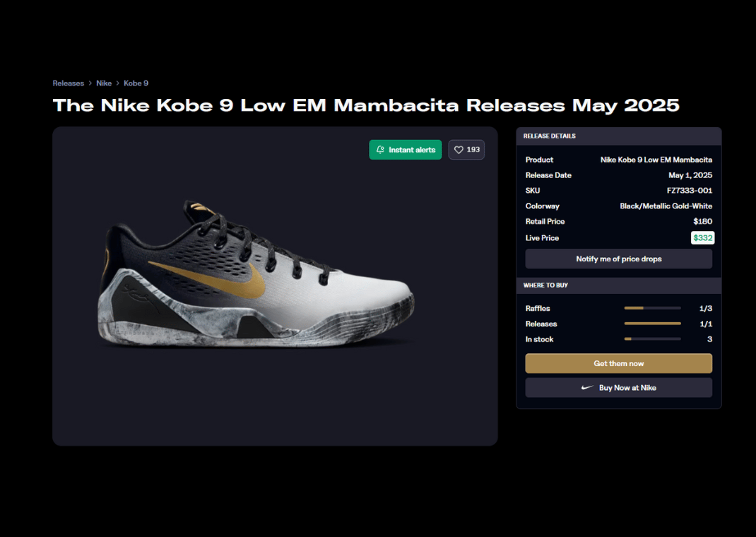
Task: Enable Instant alerts button
Action: [406, 150]
